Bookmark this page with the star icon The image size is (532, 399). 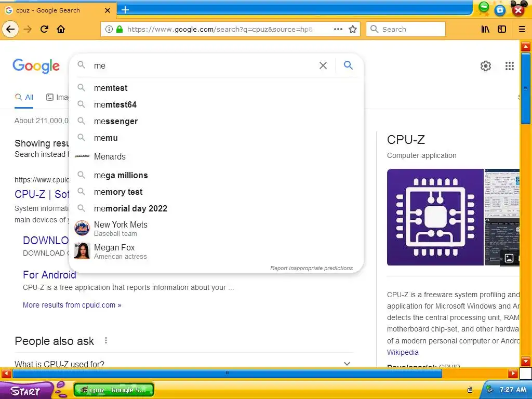[353, 29]
